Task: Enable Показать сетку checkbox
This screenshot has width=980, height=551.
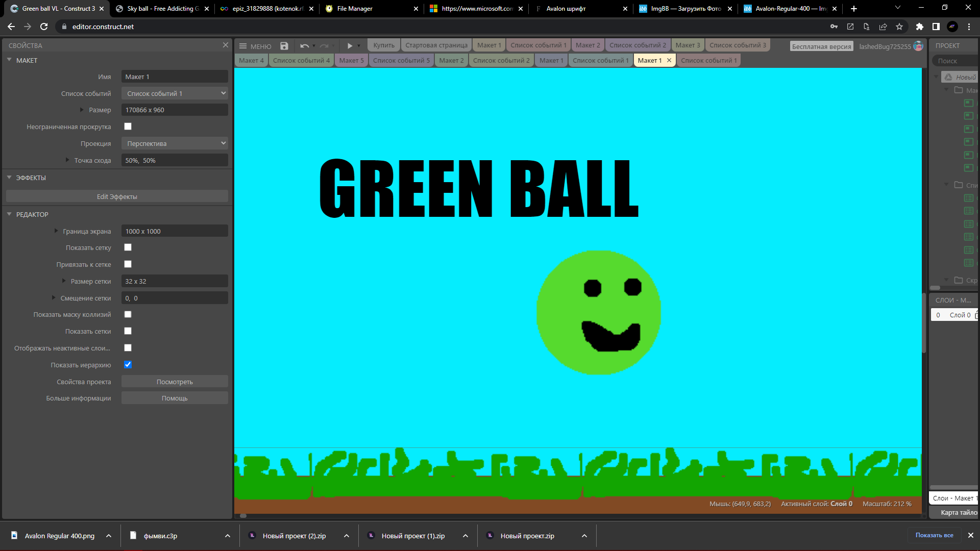Action: (x=128, y=247)
